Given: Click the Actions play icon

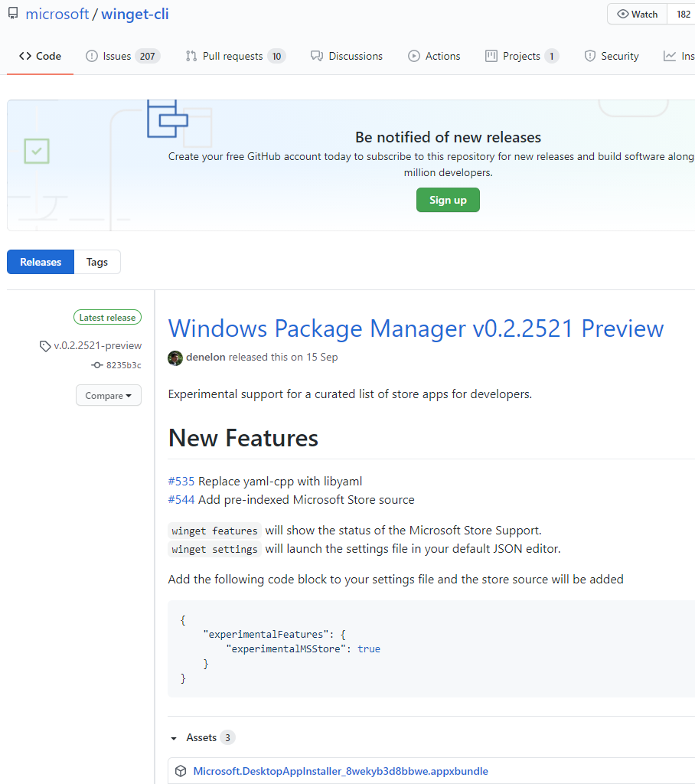Looking at the screenshot, I should point(414,56).
